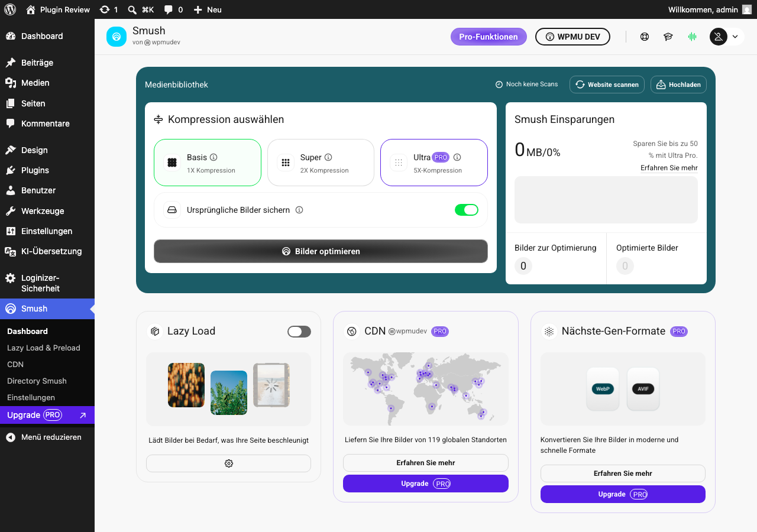Click the Kommentare speech bubble icon
The height and width of the screenshot is (532, 757).
point(11,124)
